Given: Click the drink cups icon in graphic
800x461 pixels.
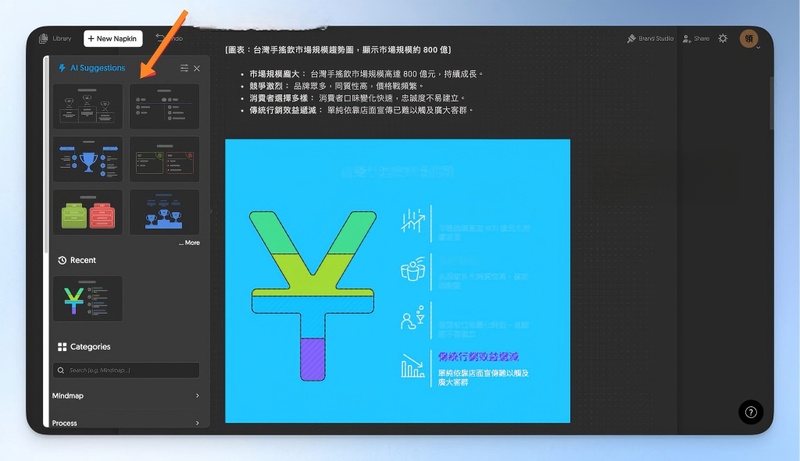Looking at the screenshot, I should 413,269.
